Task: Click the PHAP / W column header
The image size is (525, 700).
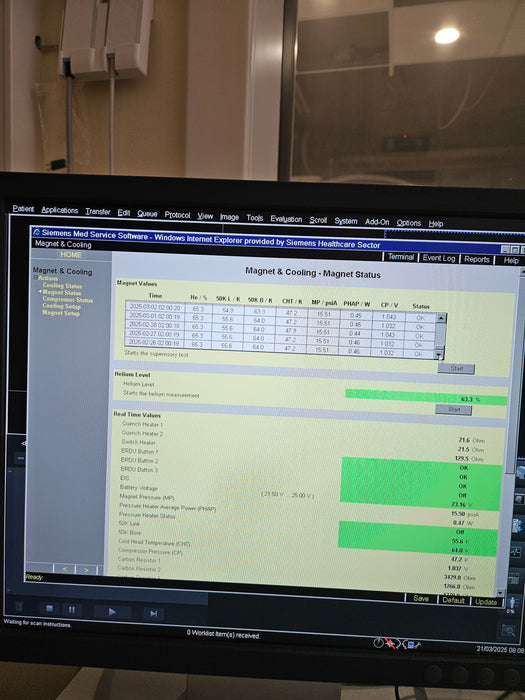Action: (x=357, y=304)
